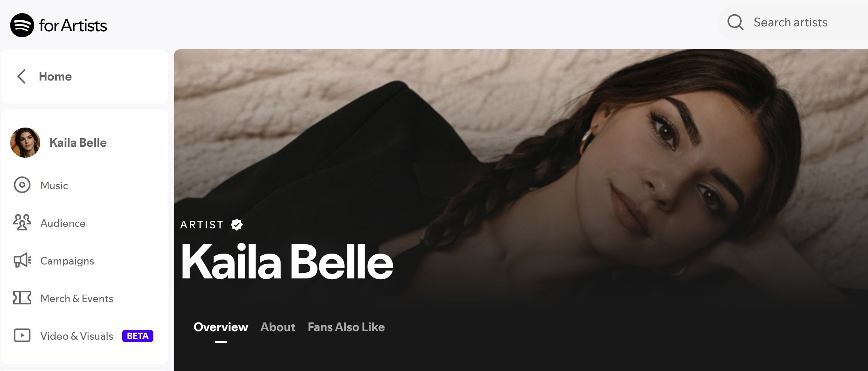Viewport: 868px width, 371px height.
Task: Open the Music section via disc icon
Action: [x=22, y=185]
